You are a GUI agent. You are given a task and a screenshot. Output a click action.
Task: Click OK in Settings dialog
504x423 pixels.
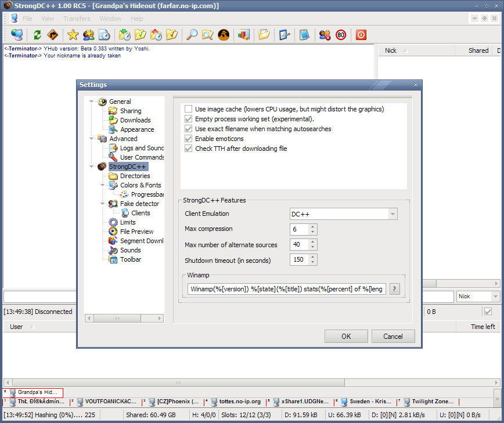(346, 337)
